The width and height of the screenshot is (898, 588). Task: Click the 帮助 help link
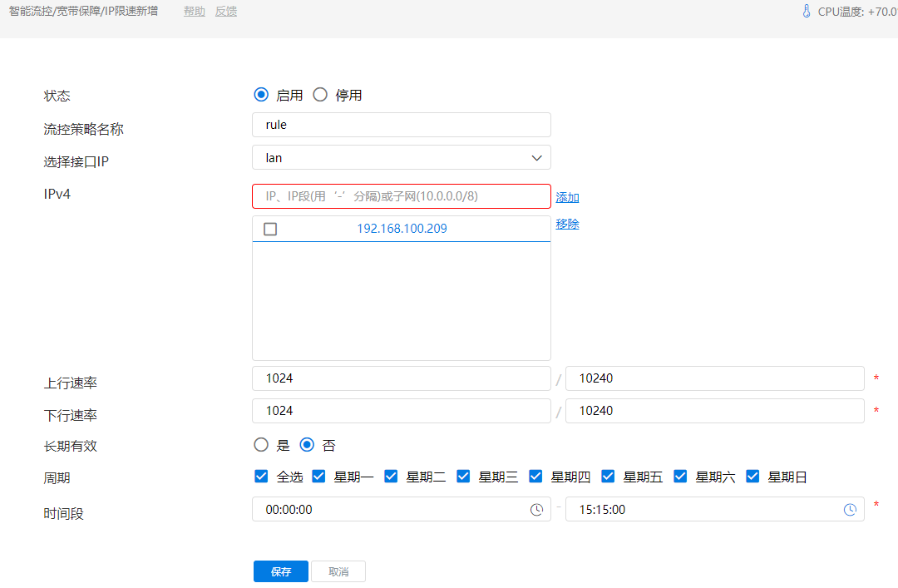coord(194,12)
